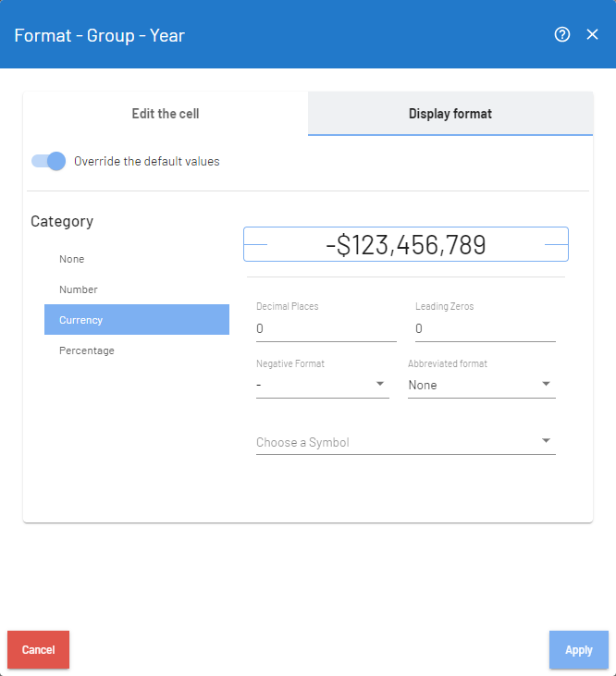Pick the Percentage category
The image size is (616, 676).
pos(87,350)
